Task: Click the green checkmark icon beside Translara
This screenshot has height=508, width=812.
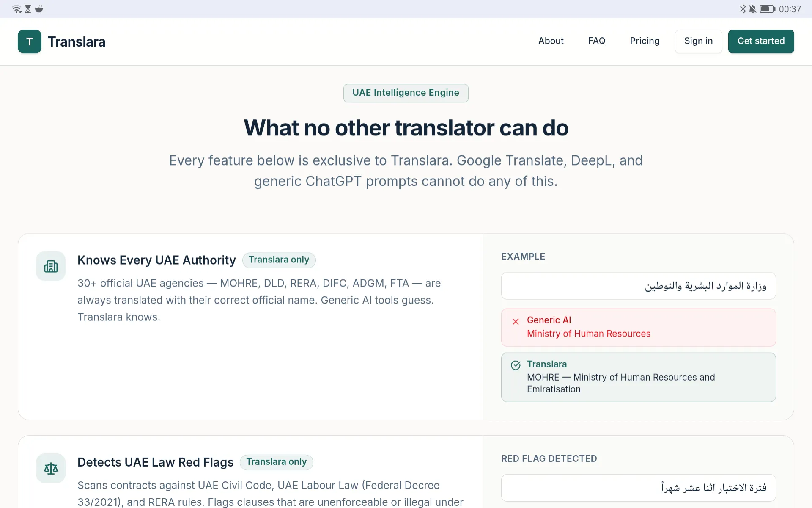Action: tap(516, 365)
